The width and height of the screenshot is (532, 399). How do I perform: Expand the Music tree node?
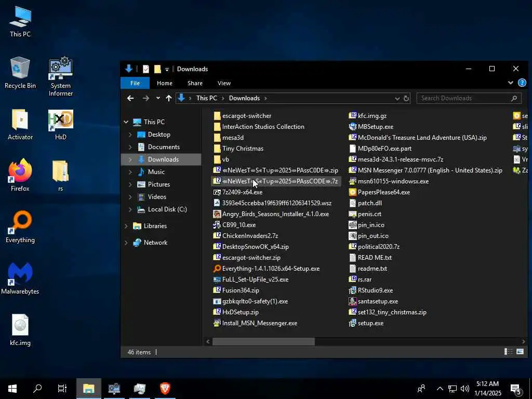click(130, 172)
